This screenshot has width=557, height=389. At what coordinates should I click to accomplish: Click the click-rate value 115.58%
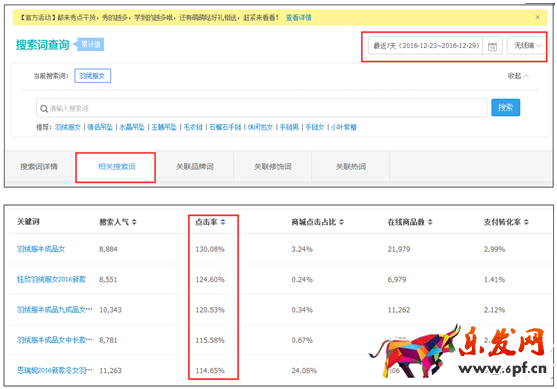[210, 340]
